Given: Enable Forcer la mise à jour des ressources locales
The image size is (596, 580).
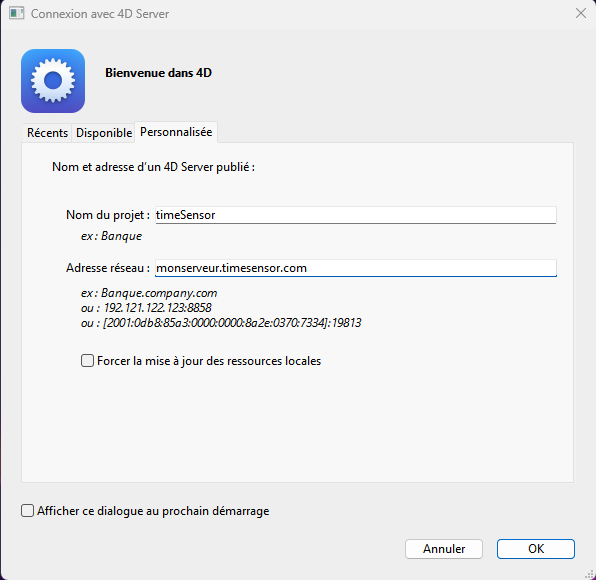Looking at the screenshot, I should tap(87, 360).
